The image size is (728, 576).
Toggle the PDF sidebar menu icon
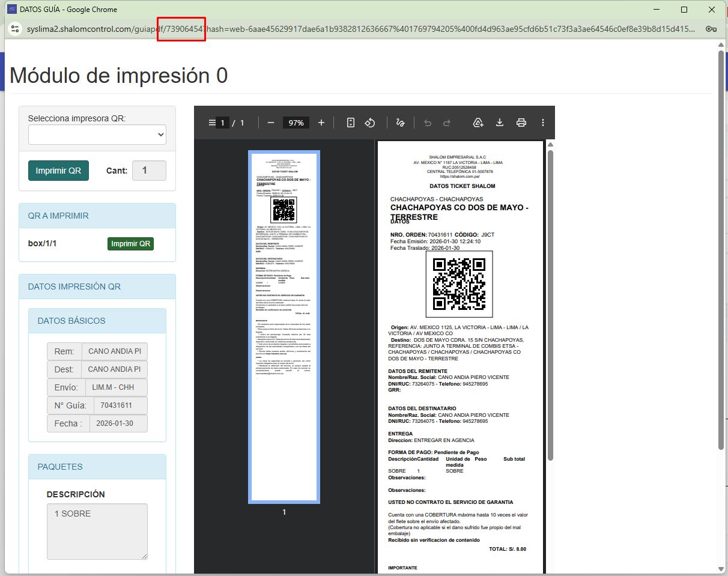coord(211,123)
